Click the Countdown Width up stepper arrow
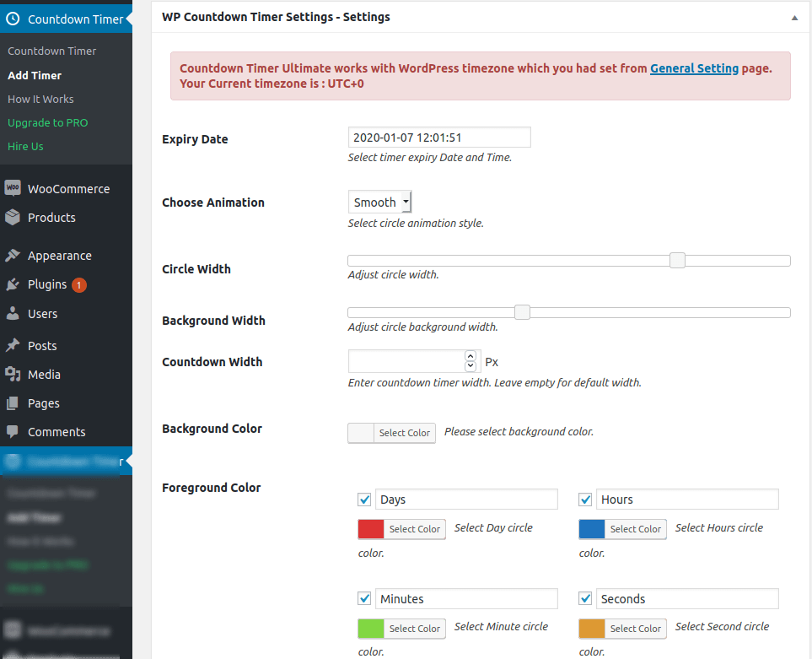The width and height of the screenshot is (812, 659). pyautogui.click(x=471, y=355)
